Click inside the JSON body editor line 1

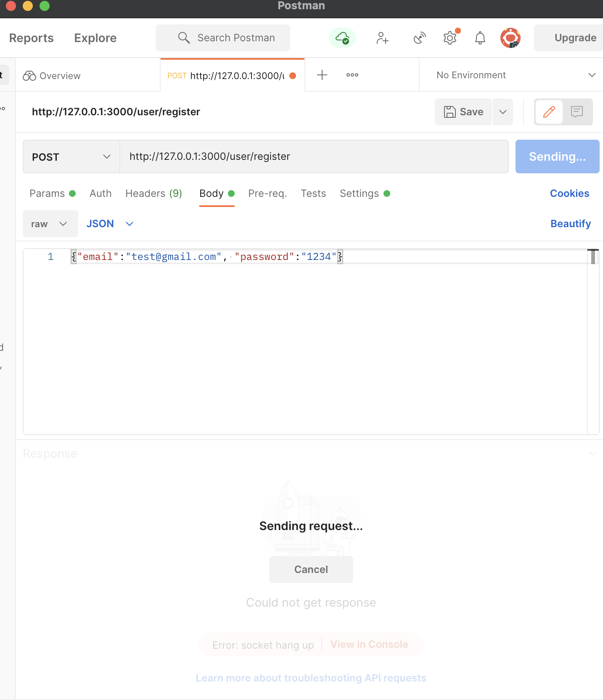pos(328,257)
